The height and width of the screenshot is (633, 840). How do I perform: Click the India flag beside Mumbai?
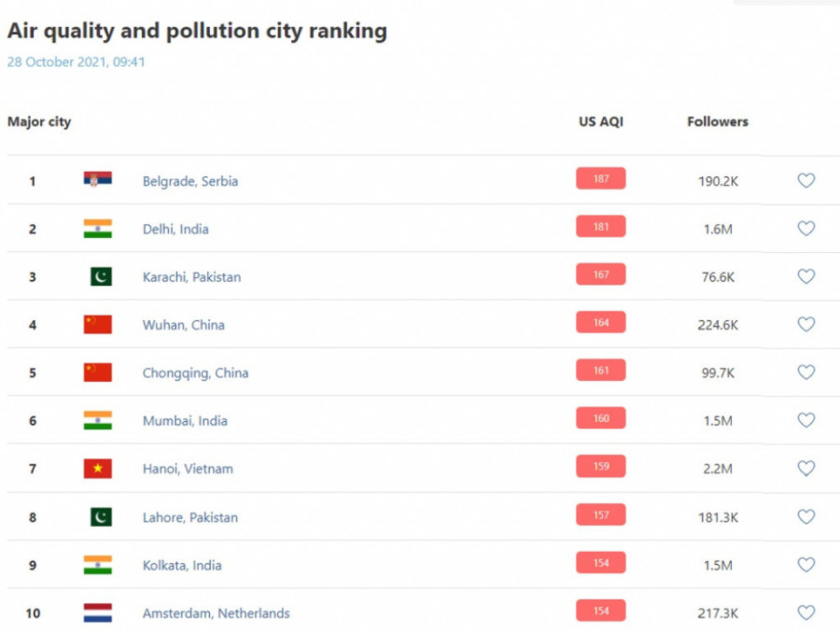(x=97, y=420)
